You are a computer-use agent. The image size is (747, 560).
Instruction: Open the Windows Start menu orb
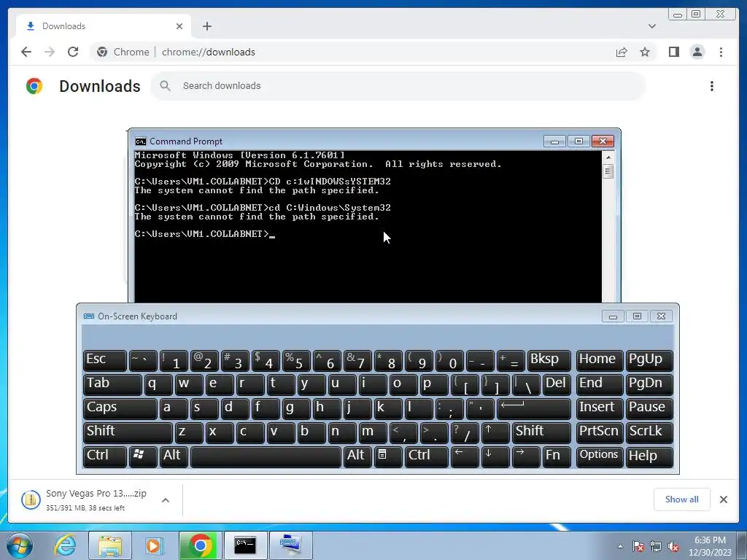(x=20, y=545)
